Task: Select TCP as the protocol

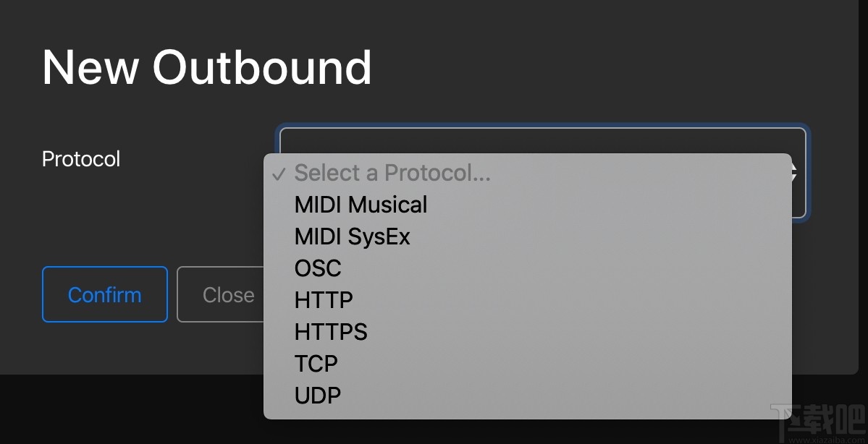Action: coord(316,364)
